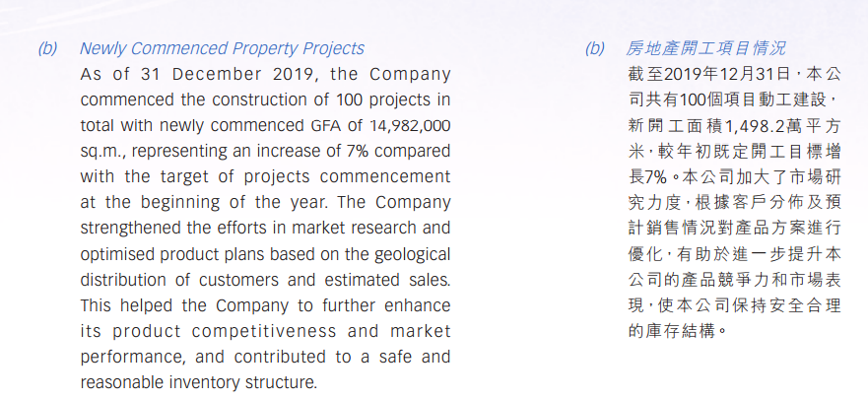The image size is (868, 399).
Task: Click '100 projects' in the English paragraph
Action: pyautogui.click(x=401, y=100)
